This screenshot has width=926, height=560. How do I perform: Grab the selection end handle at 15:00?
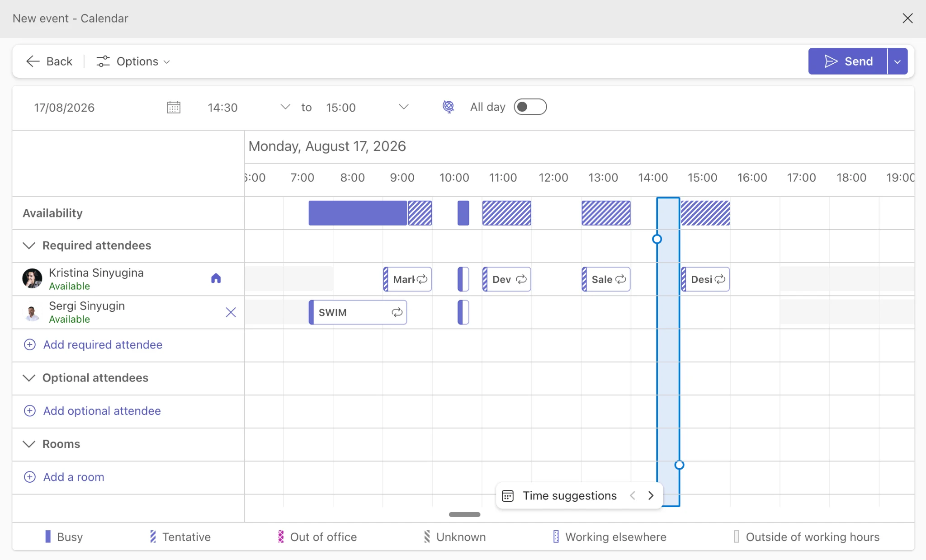click(x=679, y=465)
